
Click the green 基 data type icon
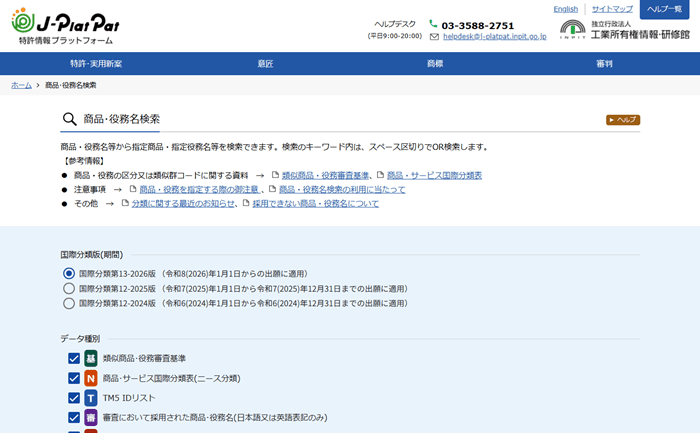click(91, 358)
